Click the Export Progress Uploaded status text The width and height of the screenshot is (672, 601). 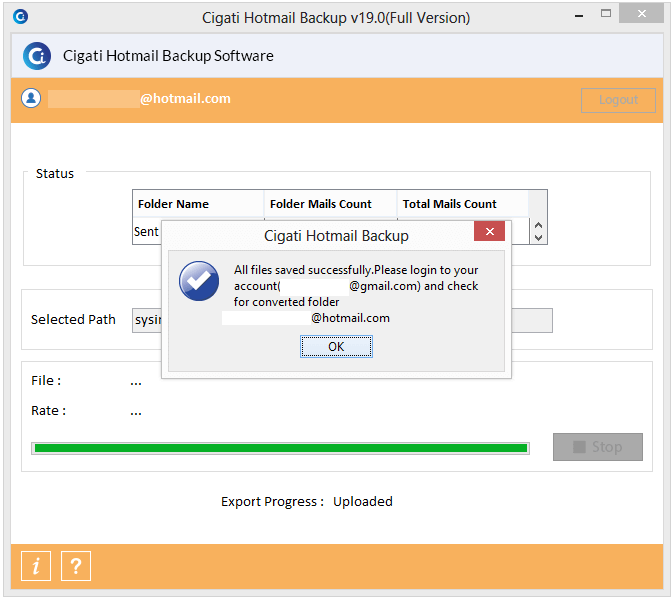click(307, 502)
